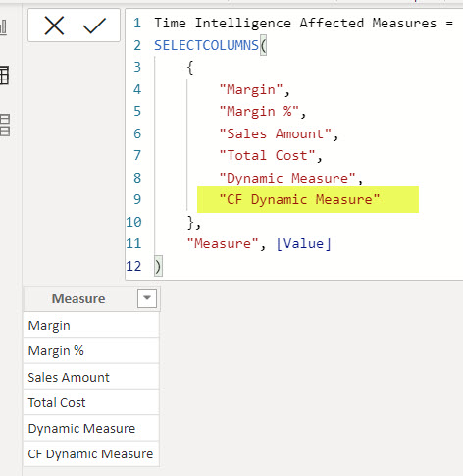Select the Total Cost row cell
This screenshot has width=463, height=476.
click(91, 402)
